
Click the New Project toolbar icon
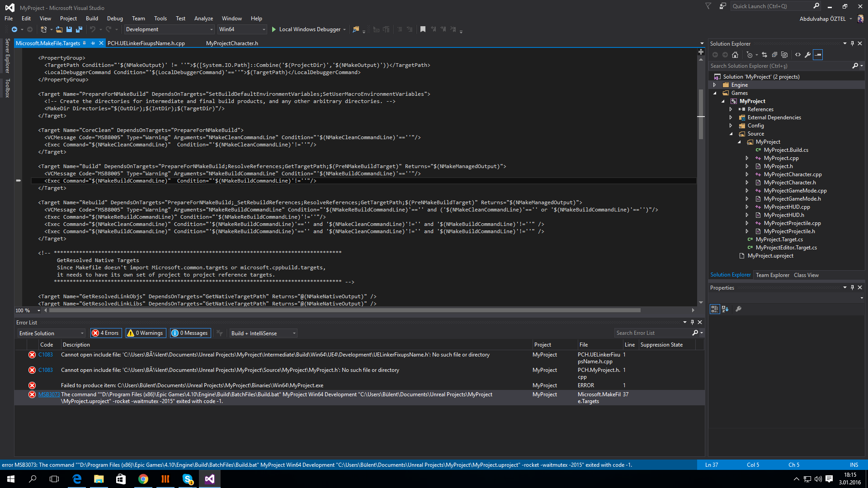44,29
